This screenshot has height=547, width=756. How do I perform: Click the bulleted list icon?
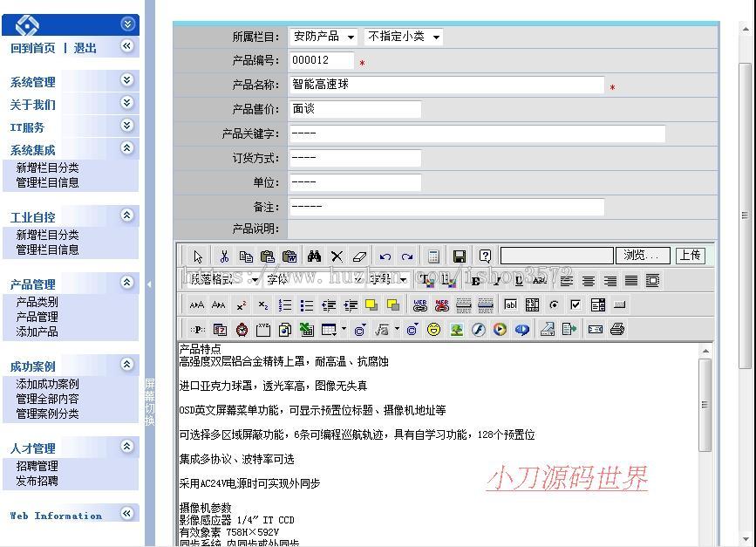click(307, 304)
